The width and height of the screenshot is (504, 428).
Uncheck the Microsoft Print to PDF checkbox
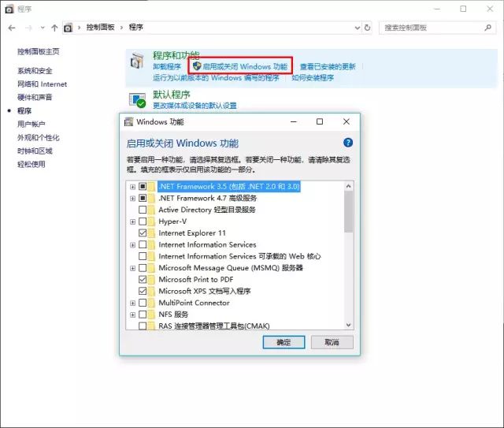[x=143, y=279]
